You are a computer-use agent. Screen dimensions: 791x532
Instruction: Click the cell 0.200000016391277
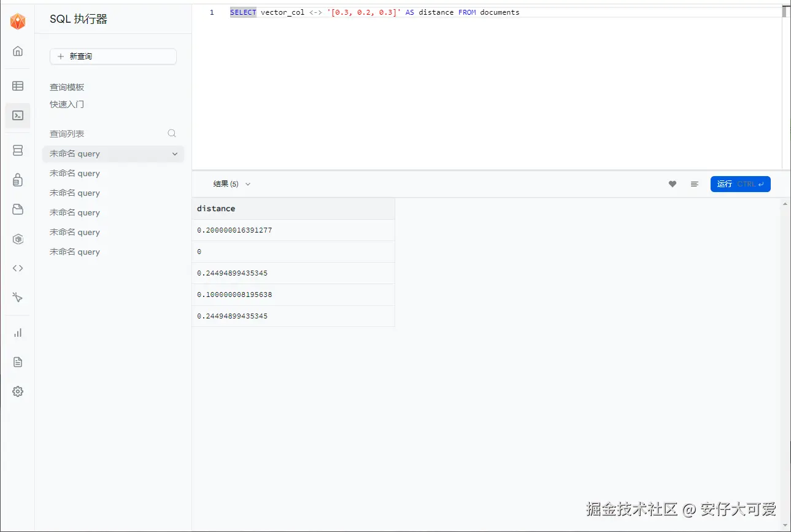[293, 230]
